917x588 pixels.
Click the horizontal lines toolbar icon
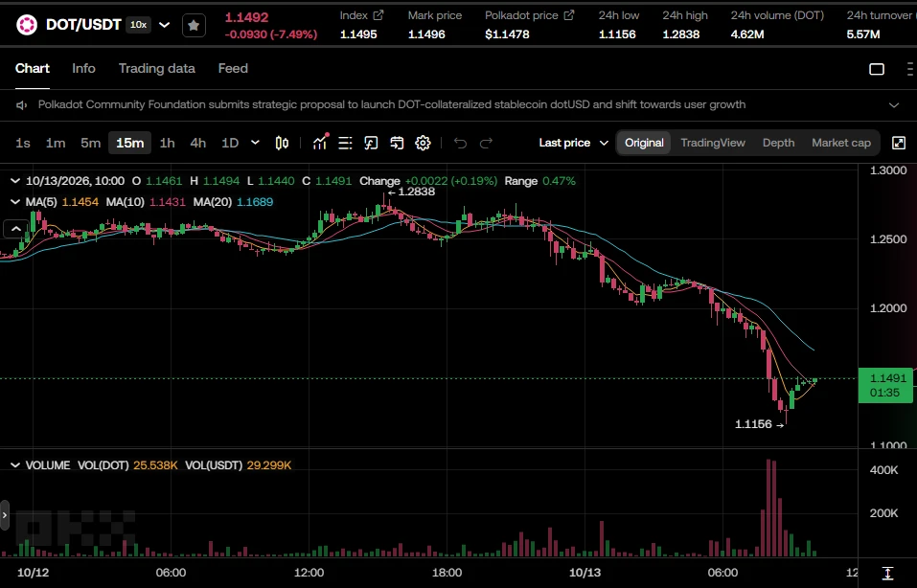coord(345,143)
